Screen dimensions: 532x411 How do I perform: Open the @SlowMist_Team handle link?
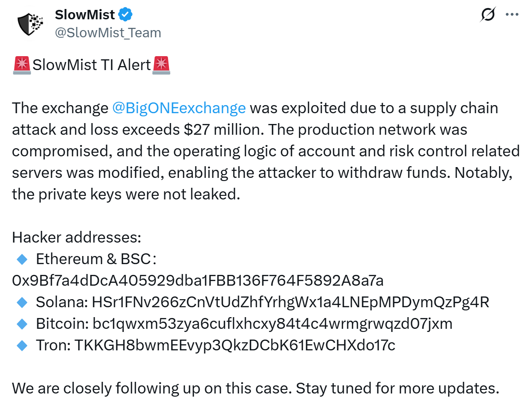[x=108, y=32]
